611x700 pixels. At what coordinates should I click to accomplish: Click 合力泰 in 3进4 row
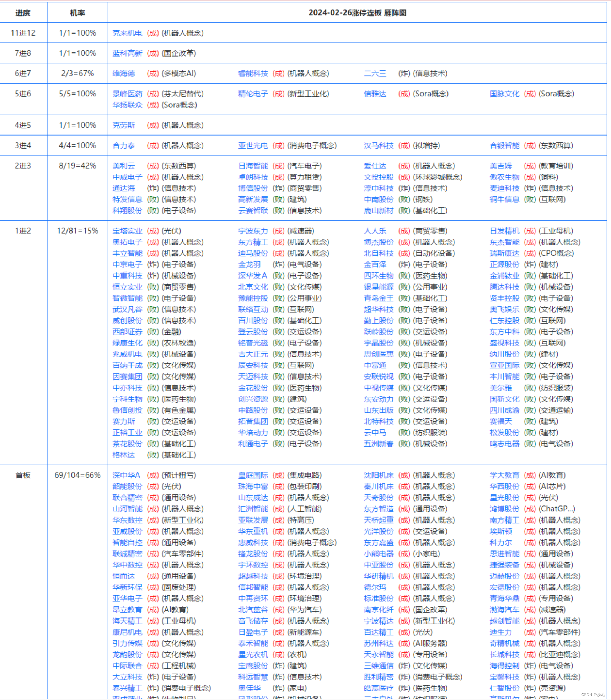(x=124, y=145)
